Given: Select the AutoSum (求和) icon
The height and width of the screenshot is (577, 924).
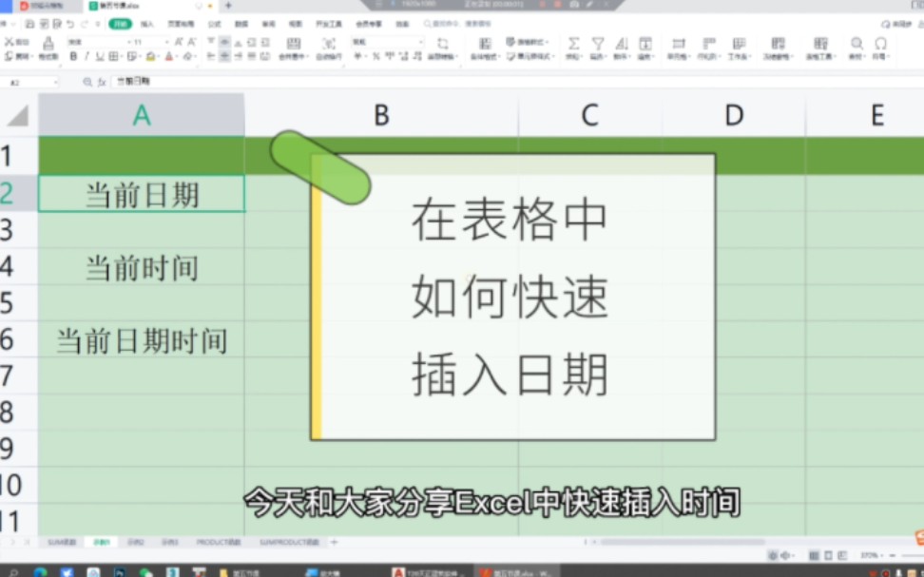Looking at the screenshot, I should tap(573, 43).
